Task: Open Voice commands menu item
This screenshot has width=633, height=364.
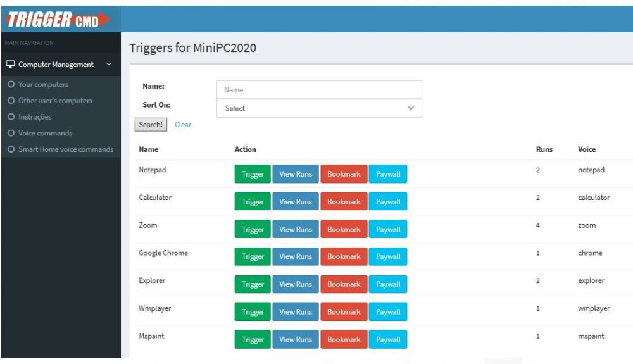Action: 45,133
